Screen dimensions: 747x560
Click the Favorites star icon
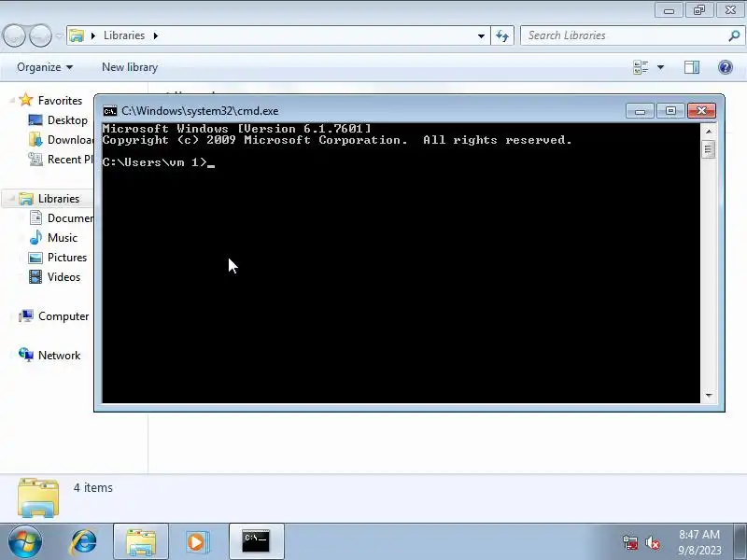[26, 100]
